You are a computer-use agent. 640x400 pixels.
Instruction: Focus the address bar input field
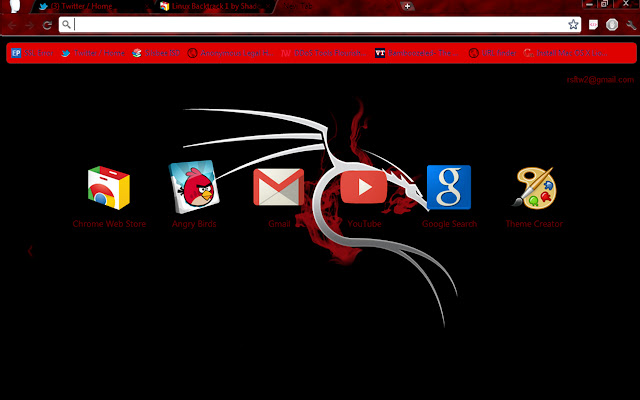(320, 24)
